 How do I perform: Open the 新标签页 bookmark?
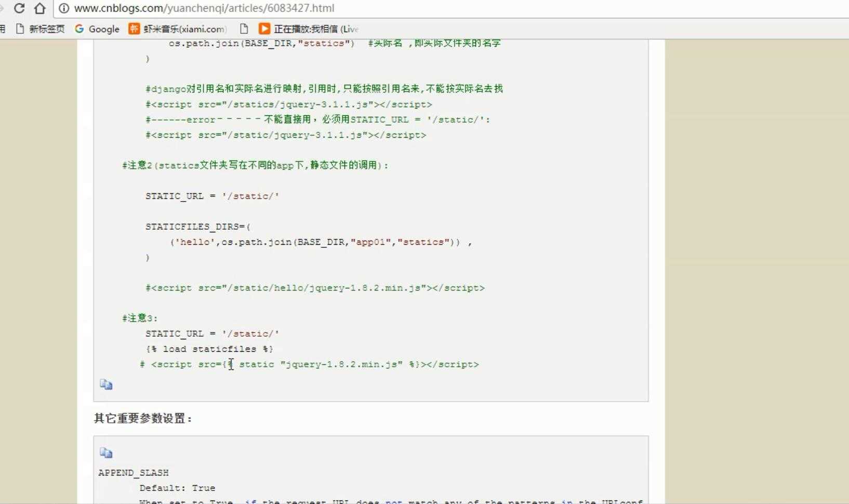pyautogui.click(x=41, y=29)
